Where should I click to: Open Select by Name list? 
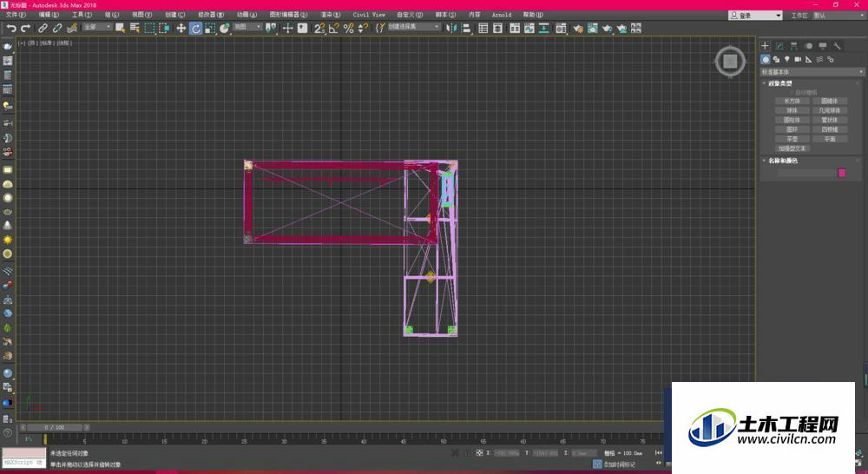[x=135, y=29]
